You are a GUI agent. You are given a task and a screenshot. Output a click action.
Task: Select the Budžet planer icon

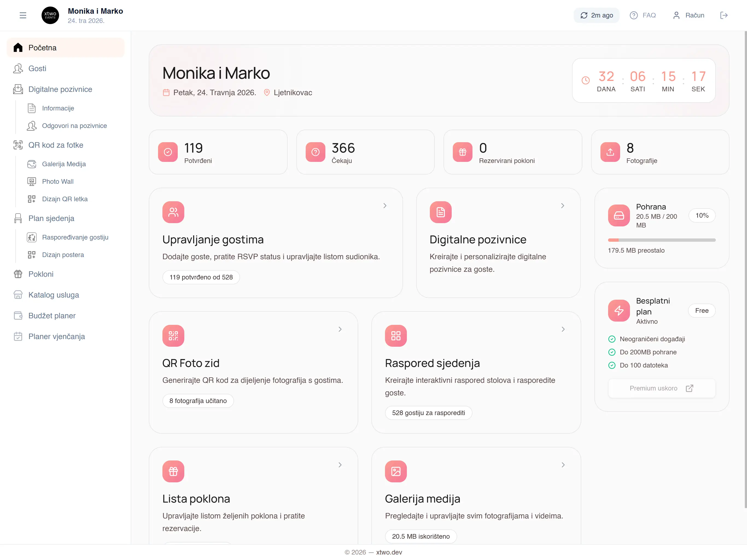click(x=18, y=316)
